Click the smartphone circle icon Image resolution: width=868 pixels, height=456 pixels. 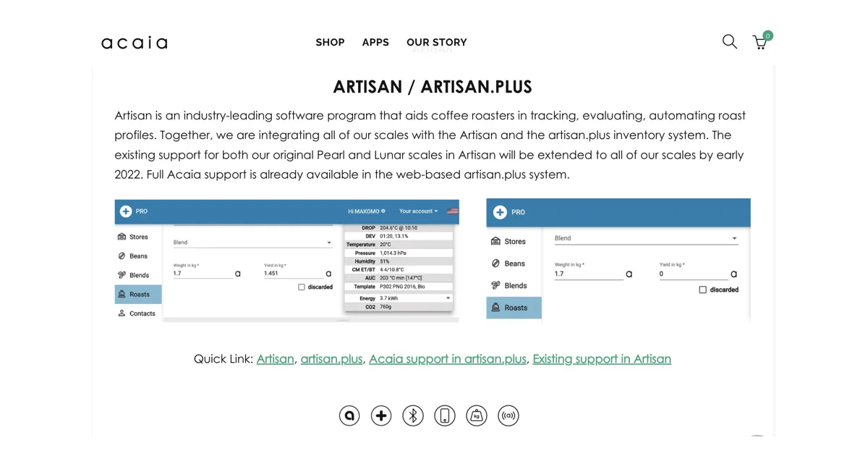(445, 415)
